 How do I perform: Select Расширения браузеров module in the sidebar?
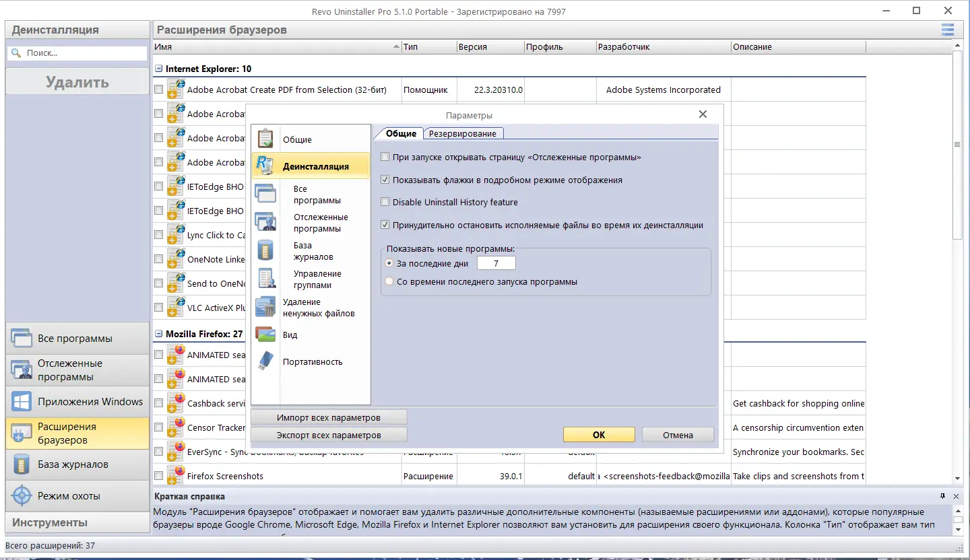[x=77, y=433]
